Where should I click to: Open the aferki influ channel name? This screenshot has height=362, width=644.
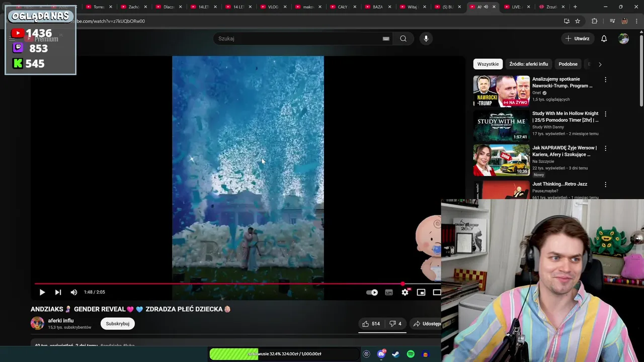pyautogui.click(x=61, y=321)
